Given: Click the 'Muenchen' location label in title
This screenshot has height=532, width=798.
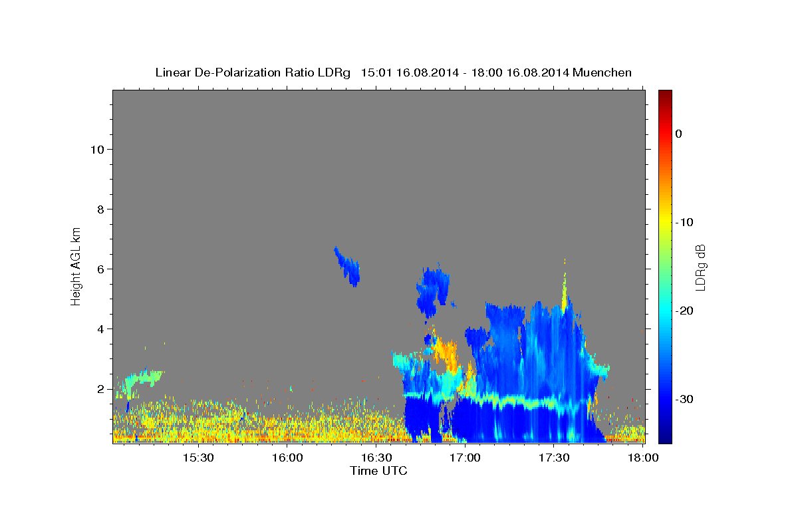Looking at the screenshot, I should click(x=602, y=72).
